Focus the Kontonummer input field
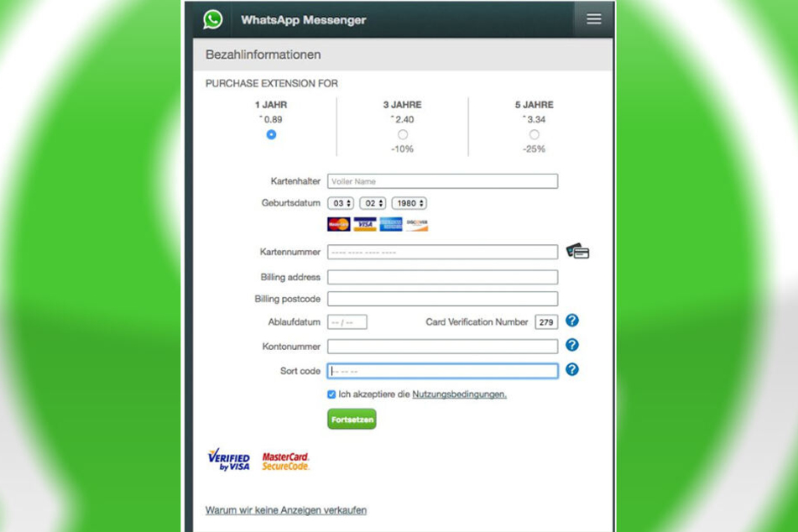The height and width of the screenshot is (532, 798). click(443, 347)
